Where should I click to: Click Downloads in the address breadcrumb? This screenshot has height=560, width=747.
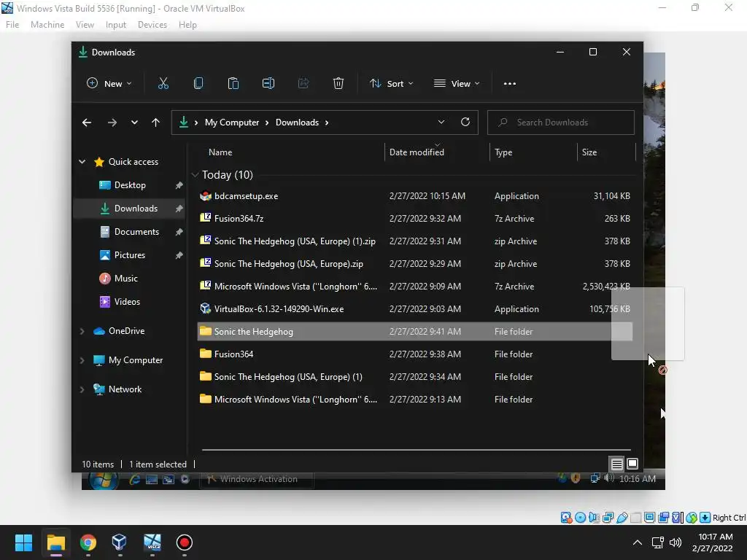pyautogui.click(x=298, y=122)
